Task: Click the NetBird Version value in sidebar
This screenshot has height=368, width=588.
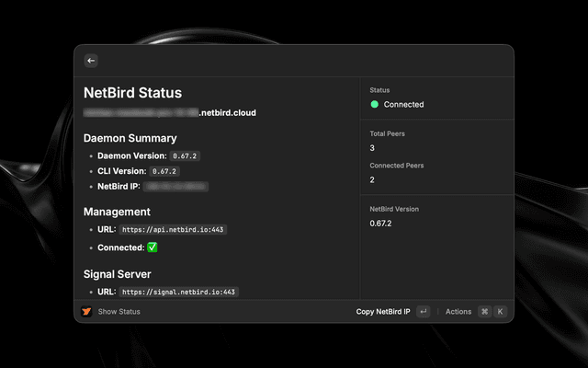Action: 380,224
